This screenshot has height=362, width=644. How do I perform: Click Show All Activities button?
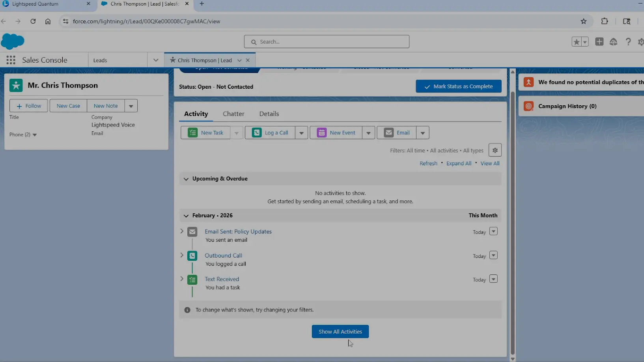(x=340, y=332)
